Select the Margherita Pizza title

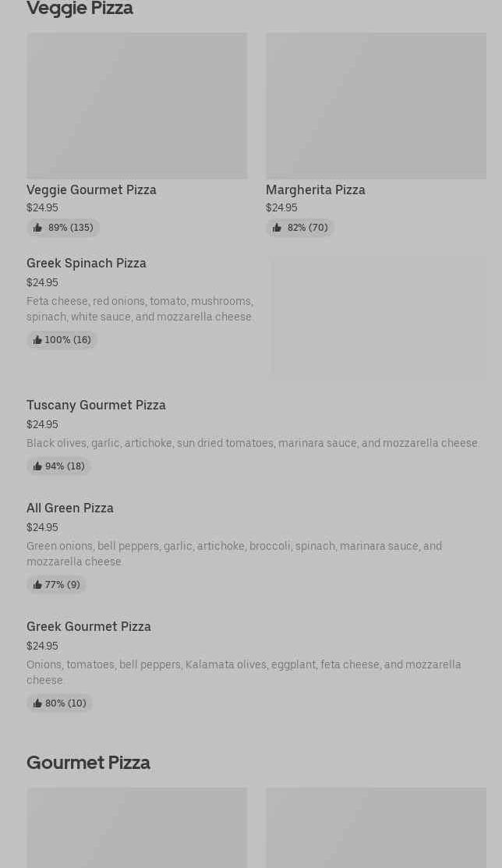point(316,190)
